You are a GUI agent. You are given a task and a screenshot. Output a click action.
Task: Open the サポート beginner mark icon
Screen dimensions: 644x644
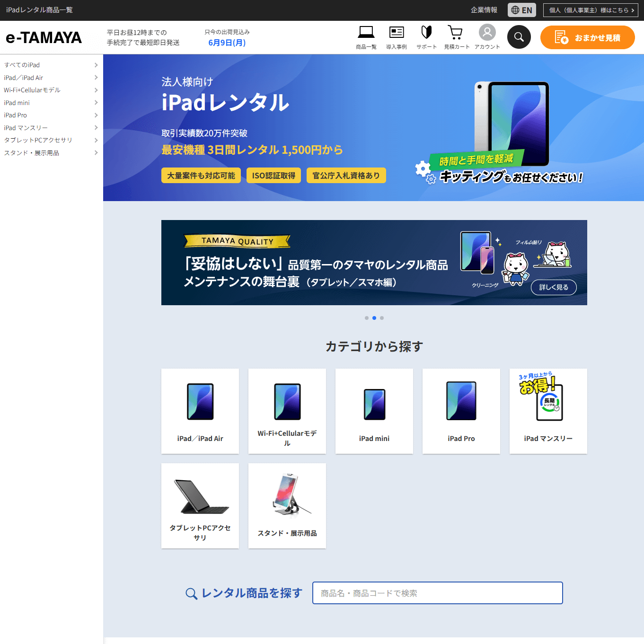click(426, 37)
